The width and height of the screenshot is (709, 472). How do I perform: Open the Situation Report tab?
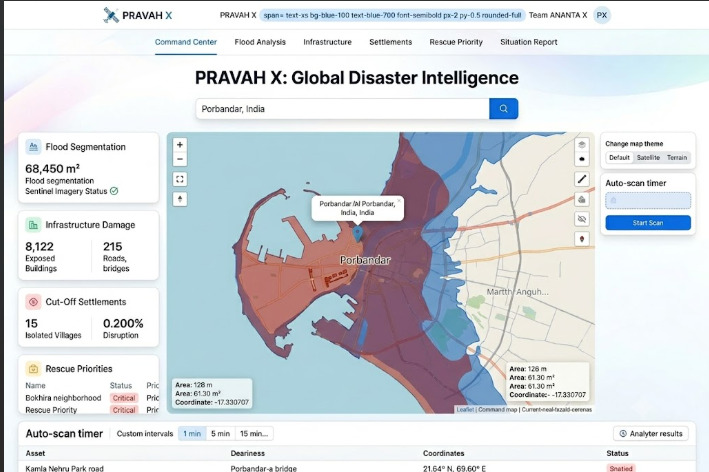(529, 42)
